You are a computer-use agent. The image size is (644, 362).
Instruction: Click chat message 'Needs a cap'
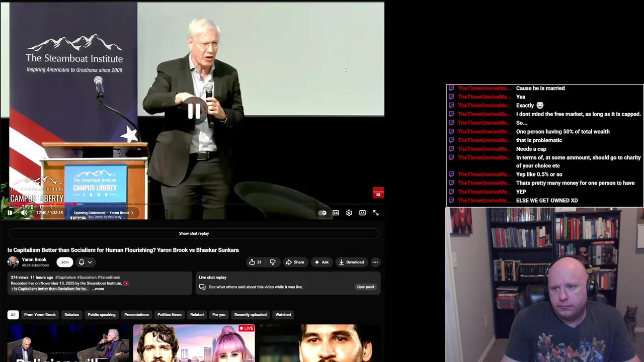click(531, 149)
